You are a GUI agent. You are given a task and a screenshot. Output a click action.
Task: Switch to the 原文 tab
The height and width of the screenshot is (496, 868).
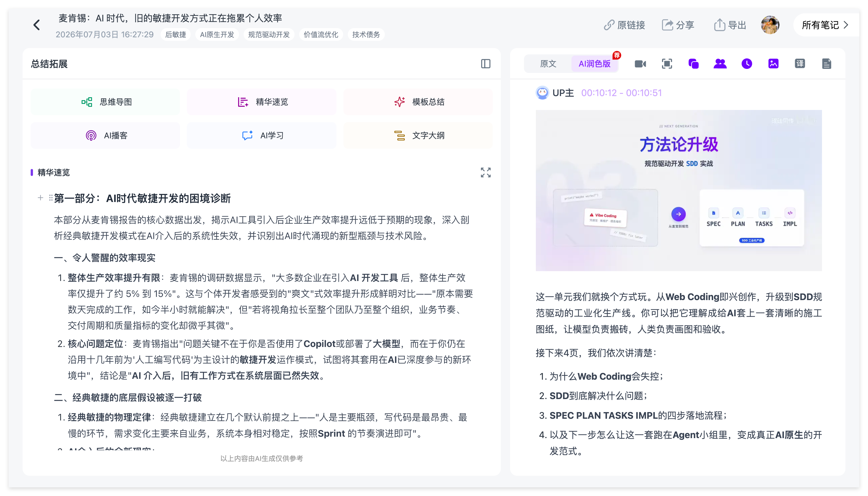coord(548,64)
